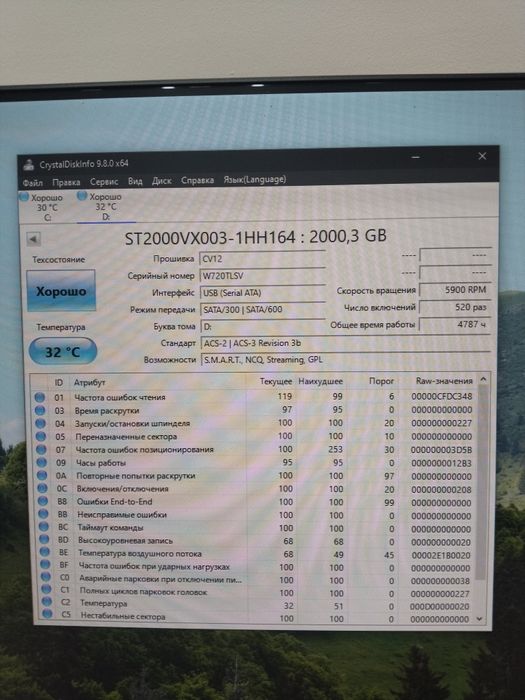Click the status icon for attribute BE
Image resolution: width=525 pixels, height=700 pixels.
tap(45, 553)
